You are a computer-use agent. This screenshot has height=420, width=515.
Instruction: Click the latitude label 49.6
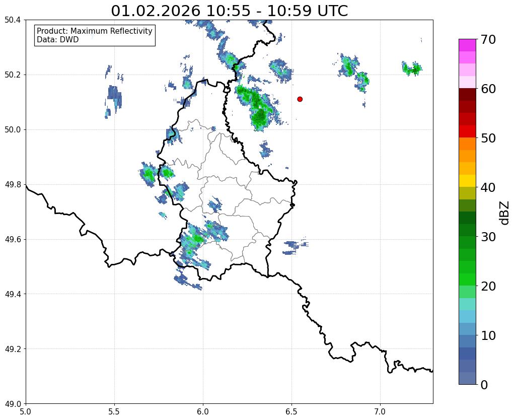click(13, 240)
